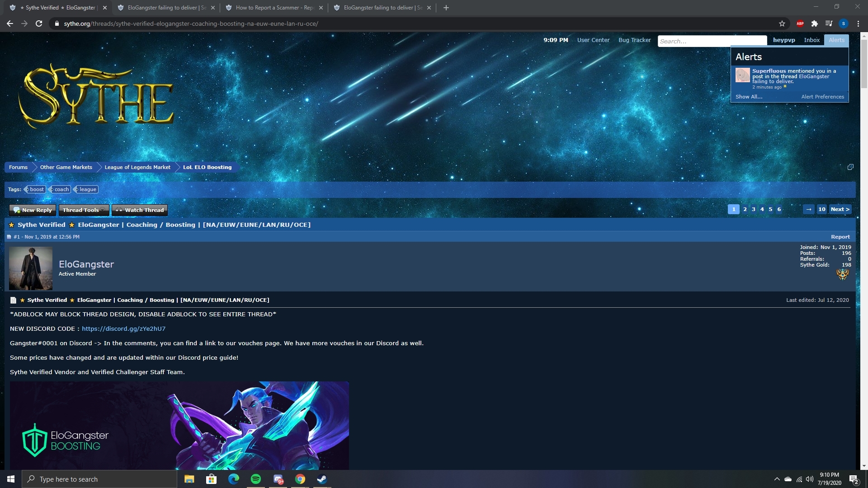Image resolution: width=868 pixels, height=488 pixels.
Task: Expand the Thread Tools dropdown
Action: pos(84,210)
